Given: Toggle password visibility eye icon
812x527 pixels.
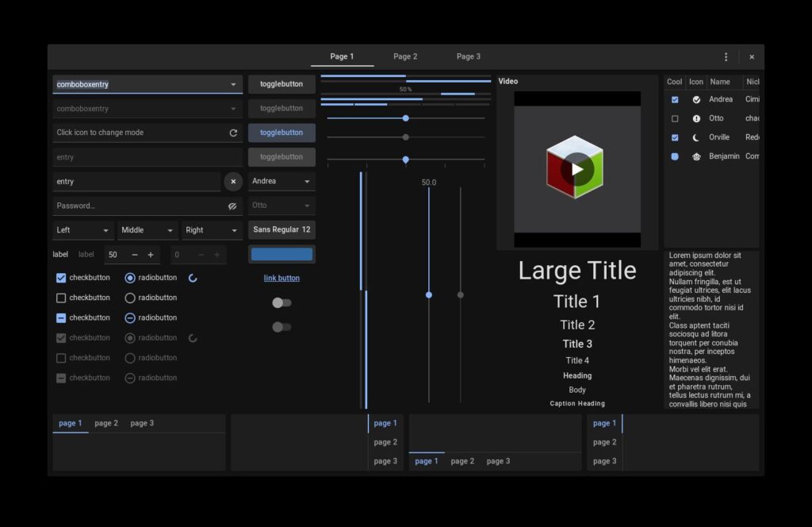Looking at the screenshot, I should click(x=233, y=206).
